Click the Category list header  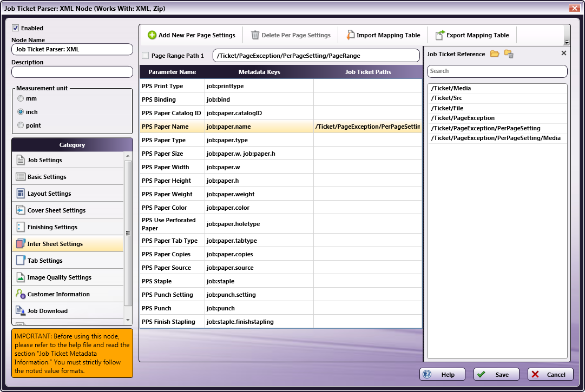coord(72,145)
